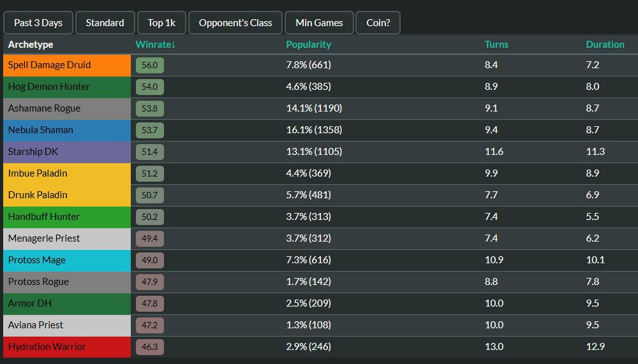Select popularity value 14.1% (1190)
The height and width of the screenshot is (364, 638).
314,108
